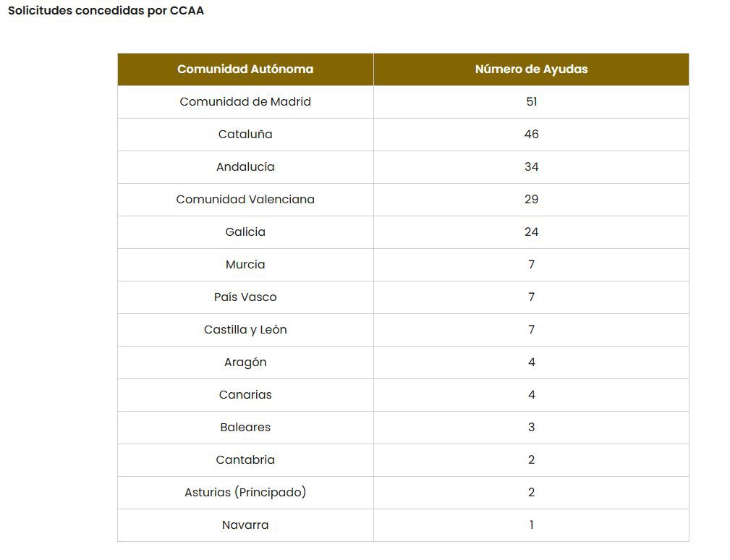Click the País Vasco cell
This screenshot has height=560, width=730.
coord(245,297)
